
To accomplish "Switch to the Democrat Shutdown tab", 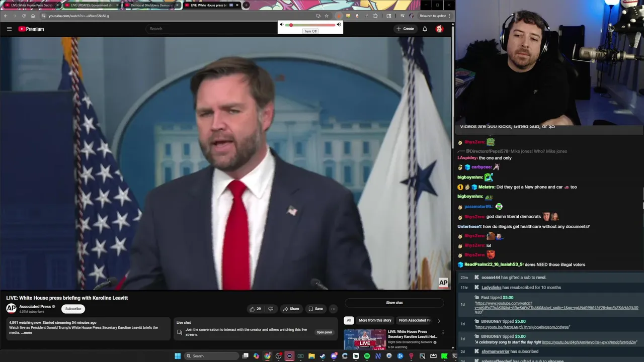I will coord(151,5).
